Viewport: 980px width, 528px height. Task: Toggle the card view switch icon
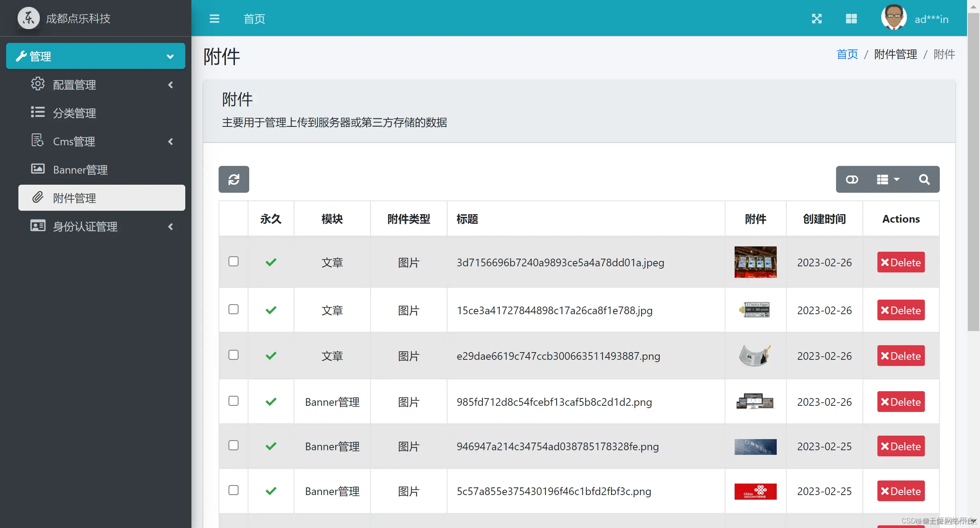click(x=852, y=179)
